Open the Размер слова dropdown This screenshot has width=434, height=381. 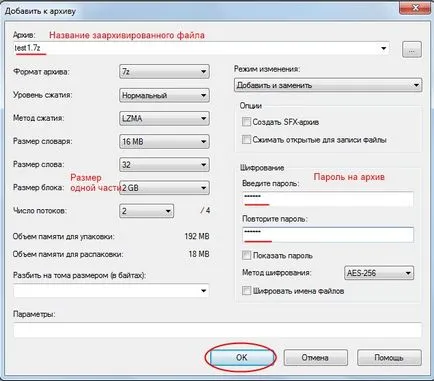[164, 165]
